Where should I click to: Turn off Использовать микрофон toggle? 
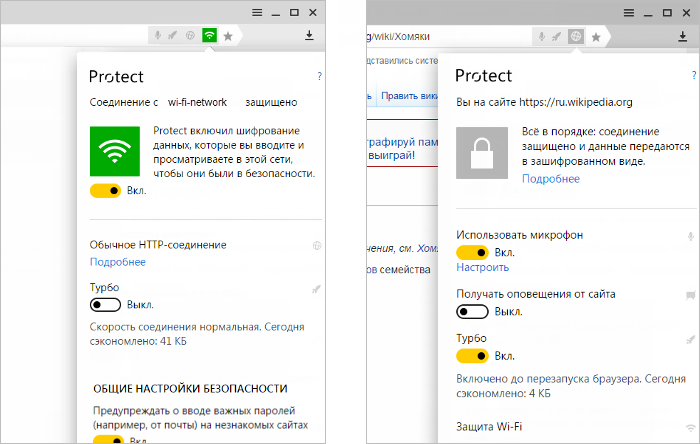click(x=472, y=253)
